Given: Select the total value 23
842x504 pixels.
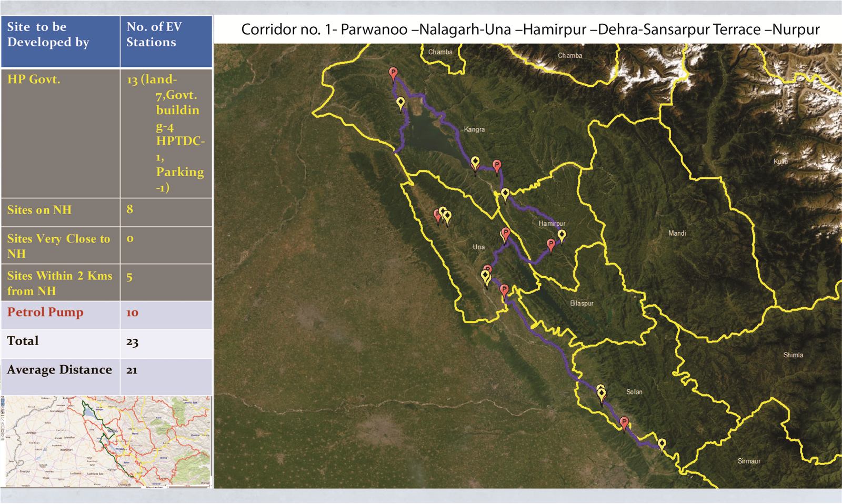Looking at the screenshot, I should tap(132, 342).
